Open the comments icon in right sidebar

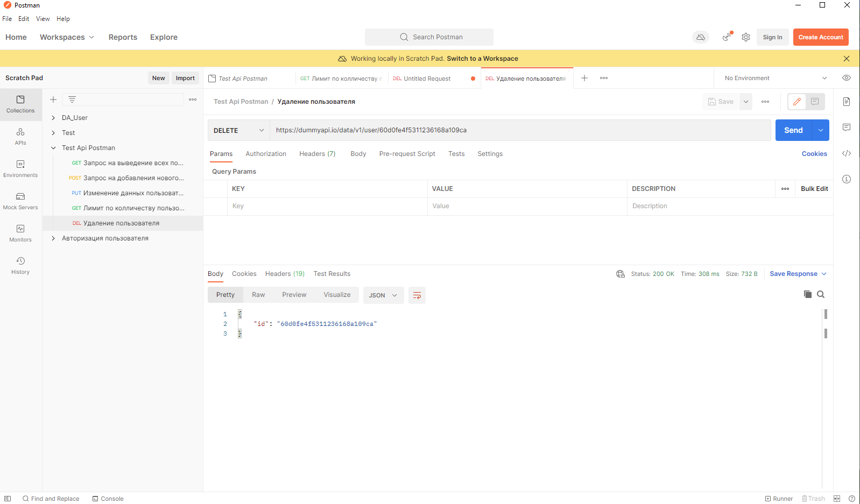(x=847, y=127)
